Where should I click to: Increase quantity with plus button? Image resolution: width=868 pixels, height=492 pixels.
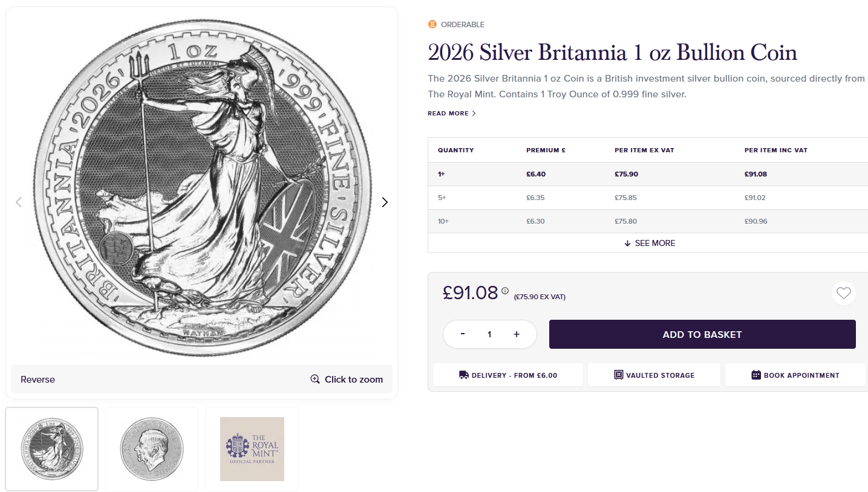click(x=517, y=334)
